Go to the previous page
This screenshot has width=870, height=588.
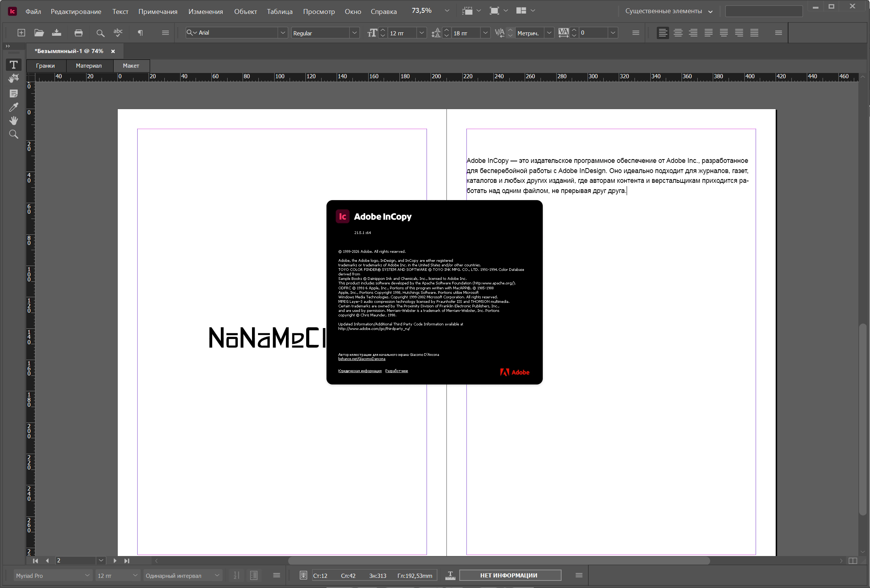[x=47, y=561]
